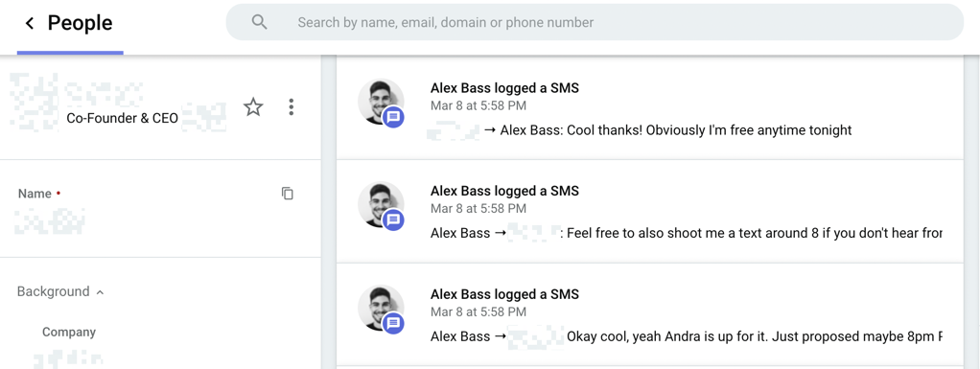
Task: Click SMS badge icon on third entry
Action: [393, 323]
